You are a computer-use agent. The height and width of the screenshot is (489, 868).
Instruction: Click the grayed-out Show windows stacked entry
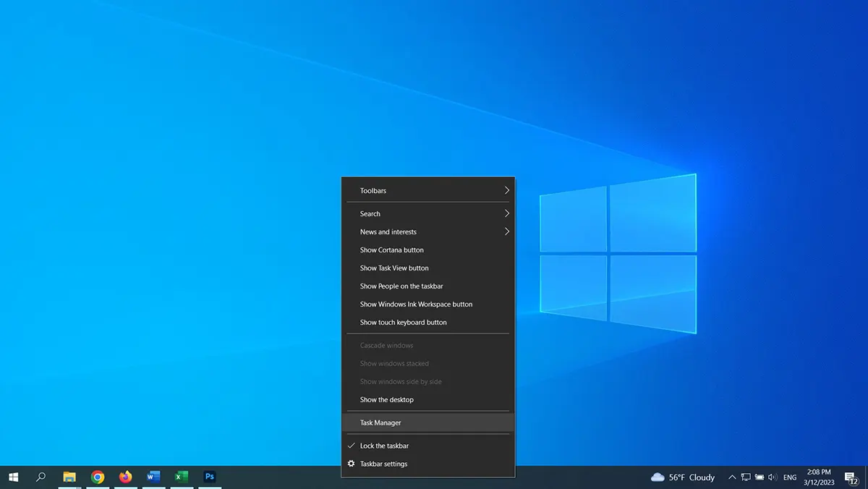428,364
